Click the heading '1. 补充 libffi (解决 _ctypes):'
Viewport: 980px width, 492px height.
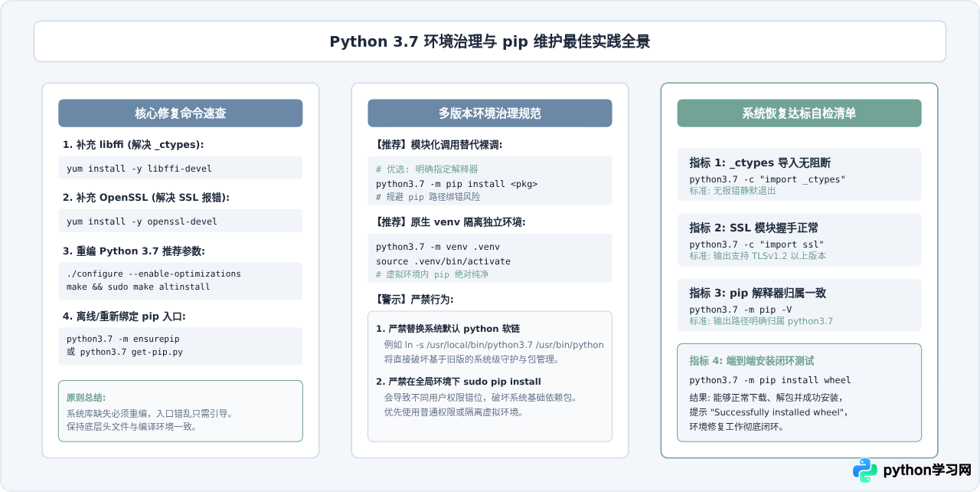click(133, 145)
